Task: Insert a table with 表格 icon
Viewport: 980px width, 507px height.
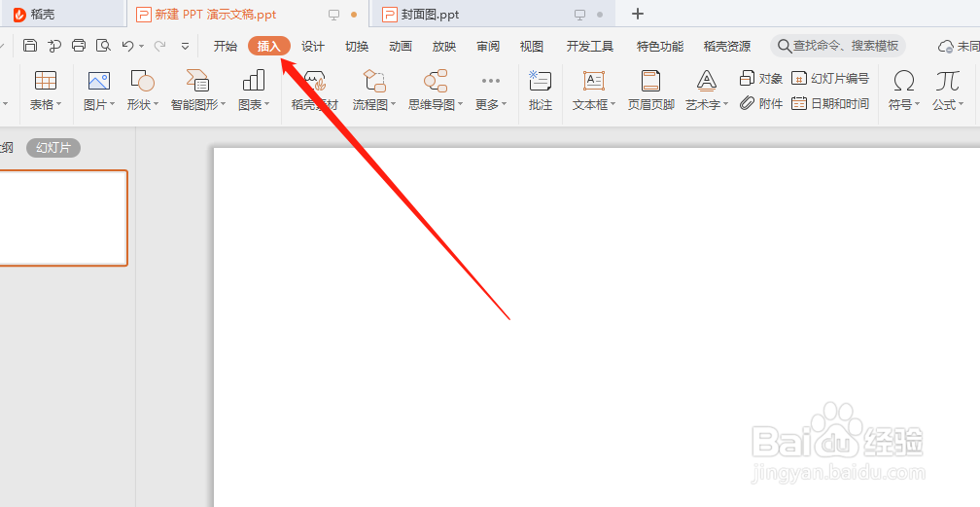Action: (x=46, y=81)
